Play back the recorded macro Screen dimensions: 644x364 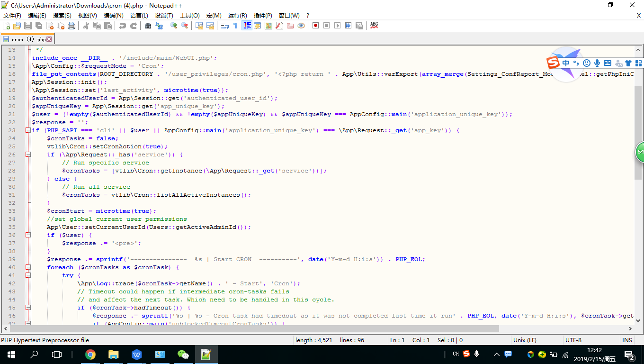pyautogui.click(x=337, y=26)
